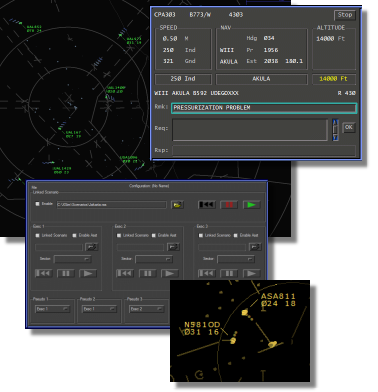Pause the Linked Scenario with red pause button

[x=229, y=205]
